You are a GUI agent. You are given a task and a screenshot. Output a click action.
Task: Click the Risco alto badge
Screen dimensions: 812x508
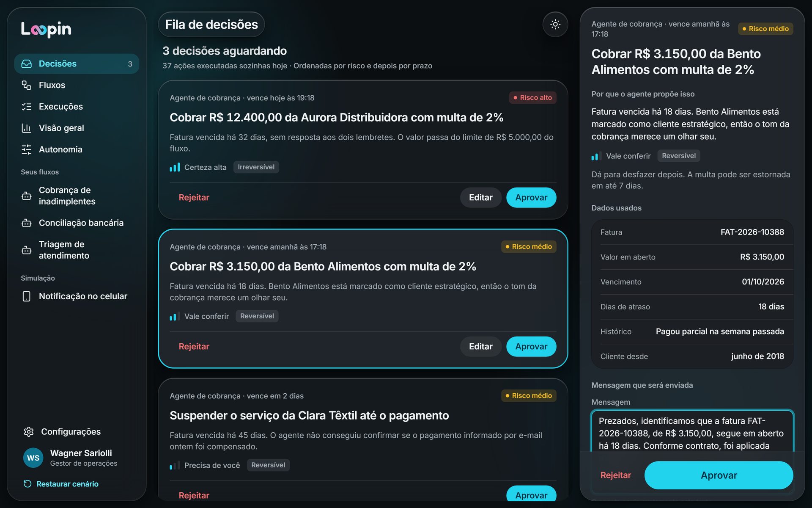click(x=532, y=98)
